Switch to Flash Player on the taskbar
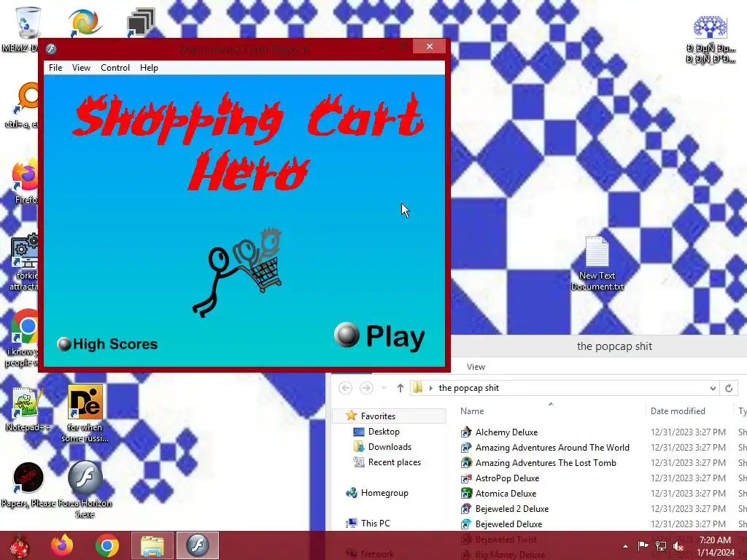This screenshot has height=560, width=747. click(198, 545)
